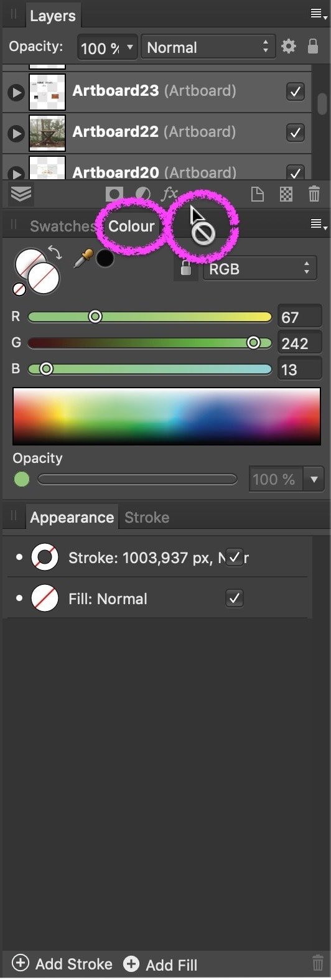
Task: Click the Mask Layer icon
Action: (114, 194)
